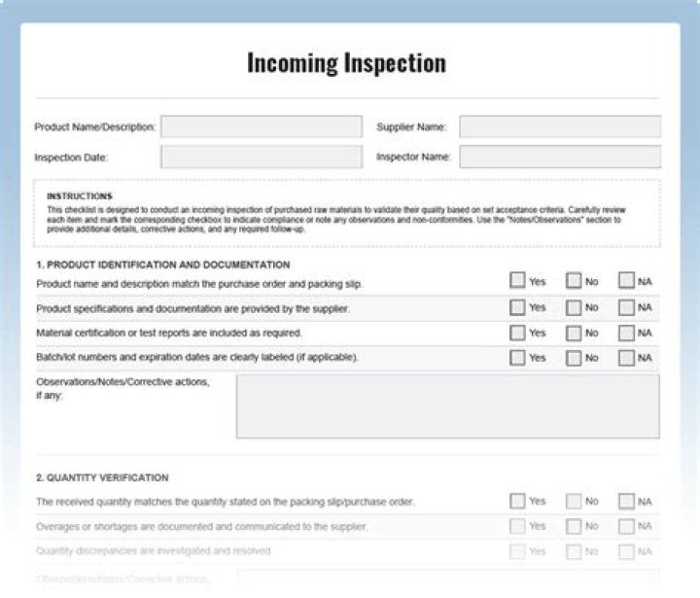Check Yes for received quantity matches packing slip
This screenshot has width=700, height=598.
pyautogui.click(x=517, y=501)
